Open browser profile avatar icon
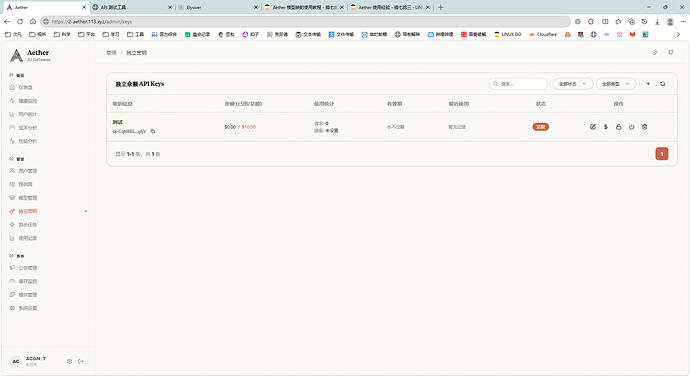Image resolution: width=690 pixels, height=376 pixels. [670, 21]
